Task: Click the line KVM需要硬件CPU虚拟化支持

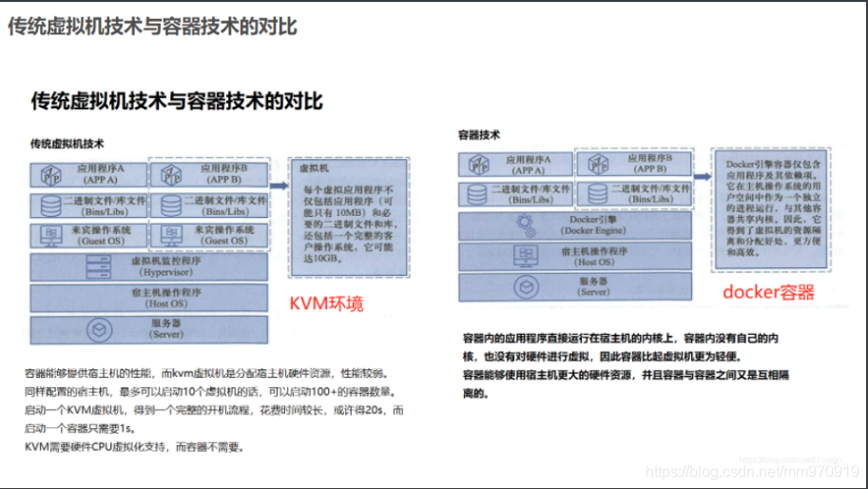Action: point(134,447)
